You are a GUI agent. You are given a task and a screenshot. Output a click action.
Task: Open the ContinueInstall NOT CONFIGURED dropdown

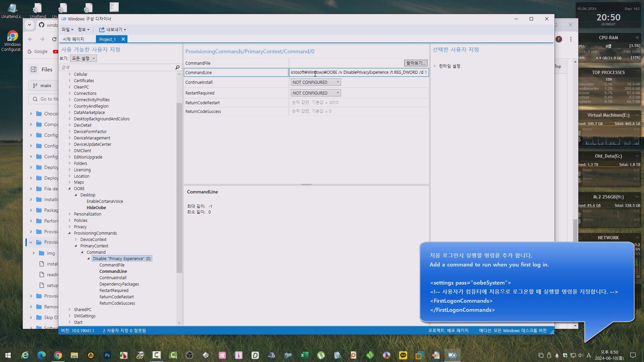click(315, 82)
